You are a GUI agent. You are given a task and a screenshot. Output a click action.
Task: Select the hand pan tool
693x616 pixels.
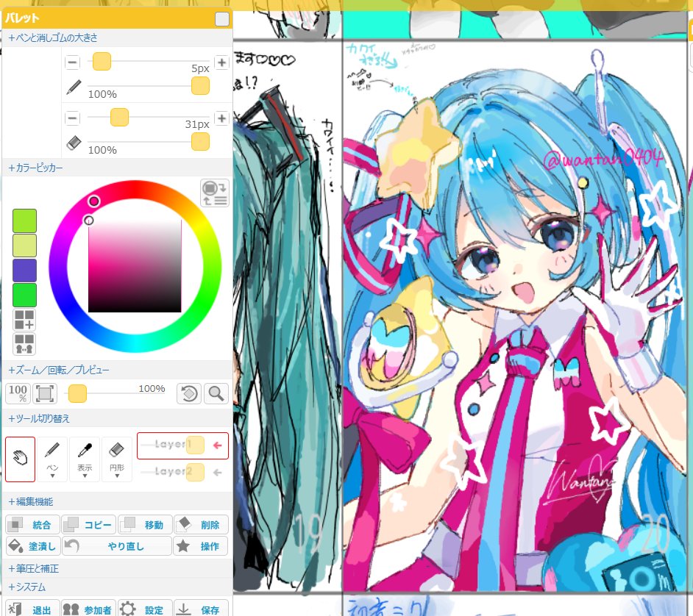(21, 459)
